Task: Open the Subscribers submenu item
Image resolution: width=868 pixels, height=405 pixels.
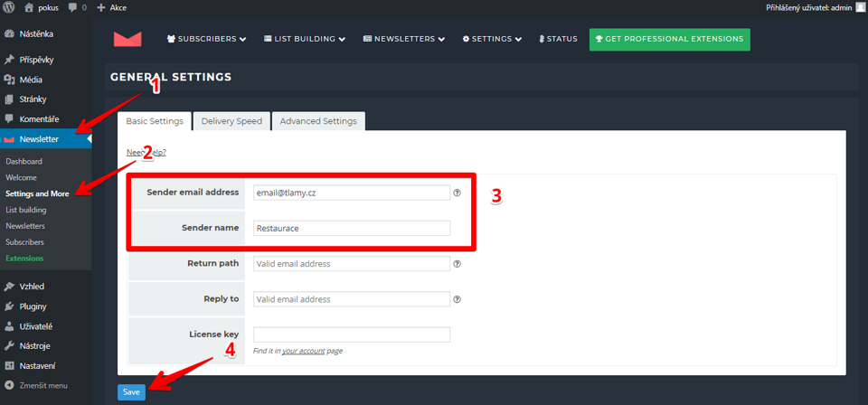Action: coord(25,241)
